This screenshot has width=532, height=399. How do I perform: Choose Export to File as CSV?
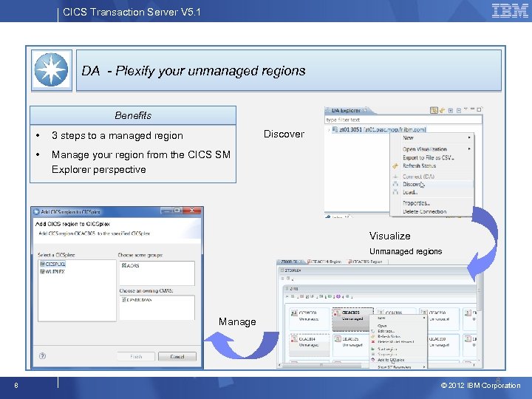(432, 157)
